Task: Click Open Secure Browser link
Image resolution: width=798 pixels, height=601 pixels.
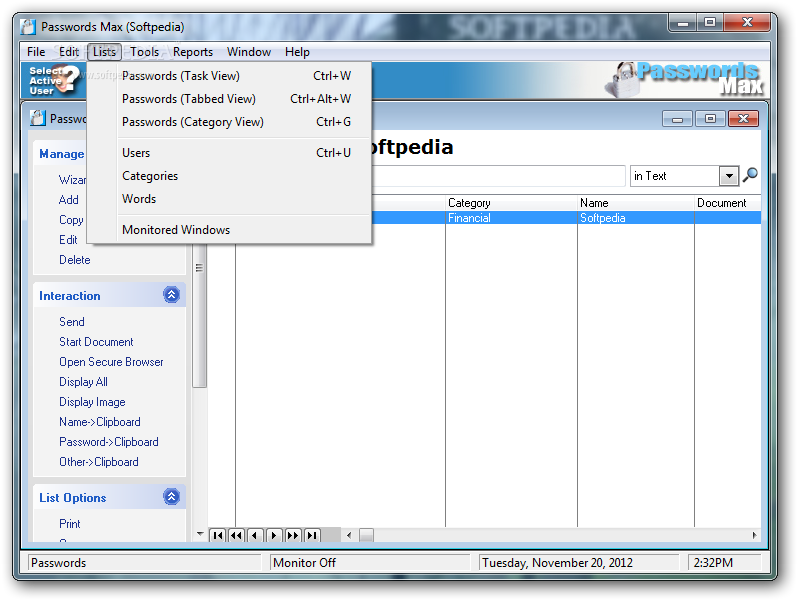Action: click(x=111, y=362)
